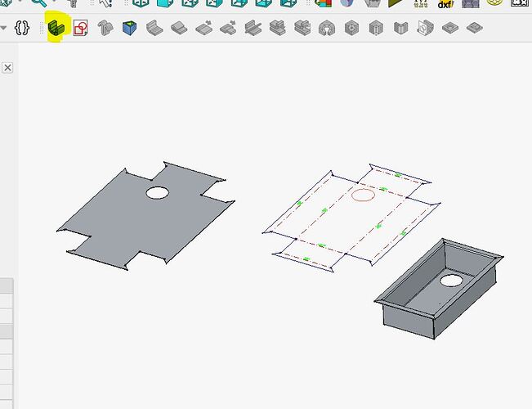Click the last gray plate with square recess

pos(475,28)
